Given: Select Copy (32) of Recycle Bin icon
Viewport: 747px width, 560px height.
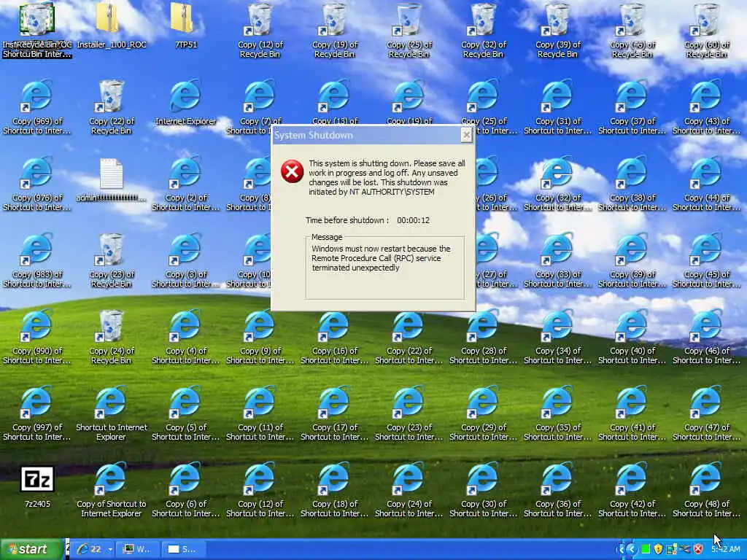Looking at the screenshot, I should [483, 31].
